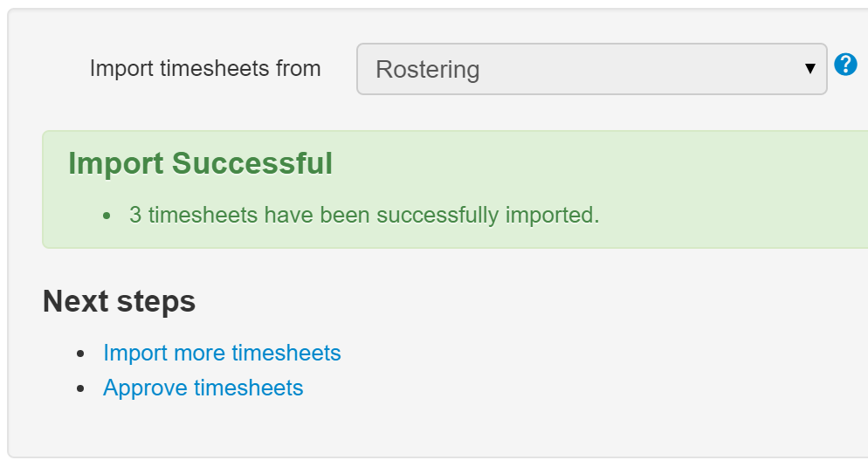This screenshot has height=467, width=868.
Task: Click the bullet before Approve timesheets
Action: click(81, 388)
